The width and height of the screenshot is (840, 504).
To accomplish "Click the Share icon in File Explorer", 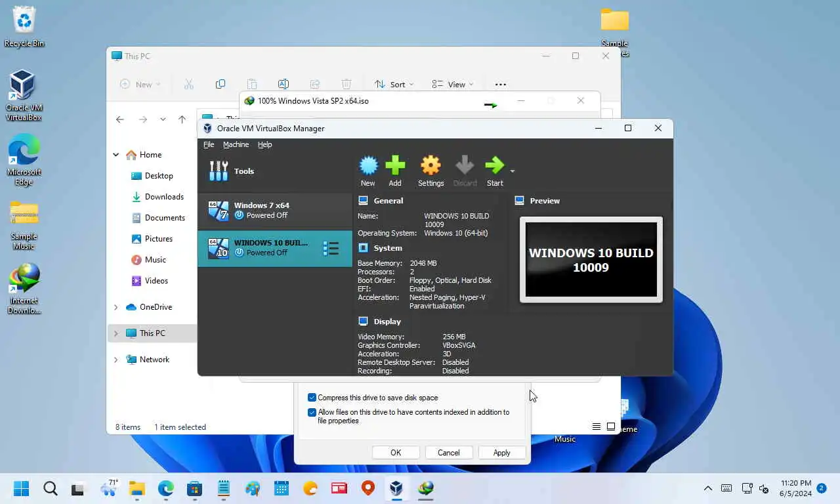I will 315,84.
